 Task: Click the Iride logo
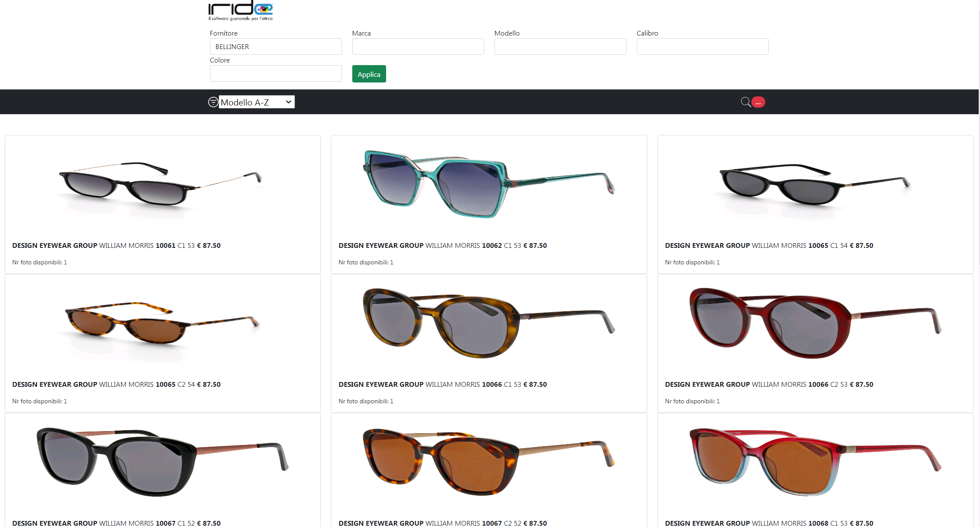pos(240,10)
